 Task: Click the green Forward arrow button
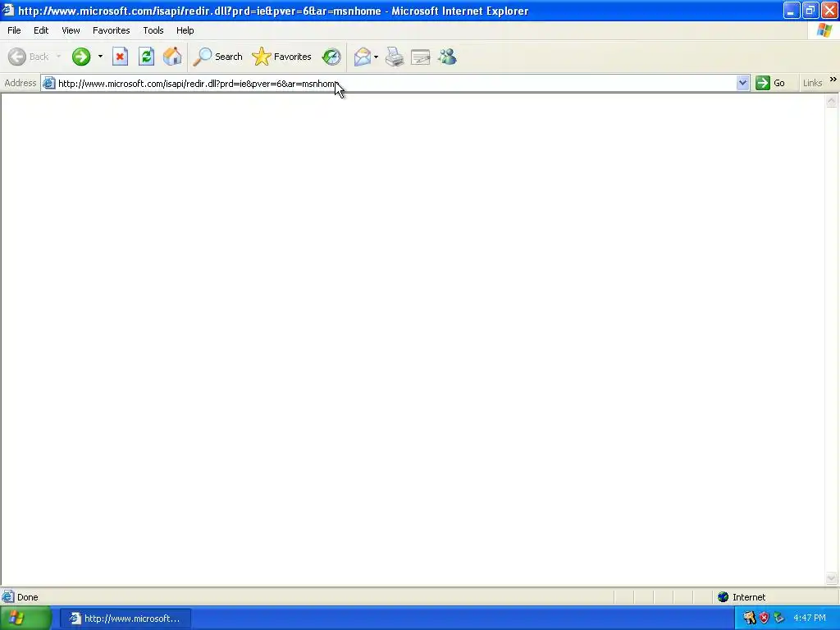(81, 57)
